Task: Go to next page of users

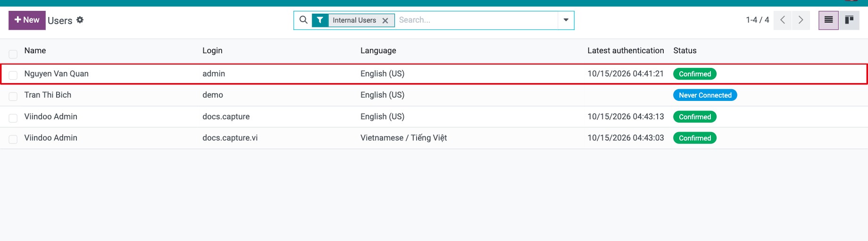Action: (801, 20)
